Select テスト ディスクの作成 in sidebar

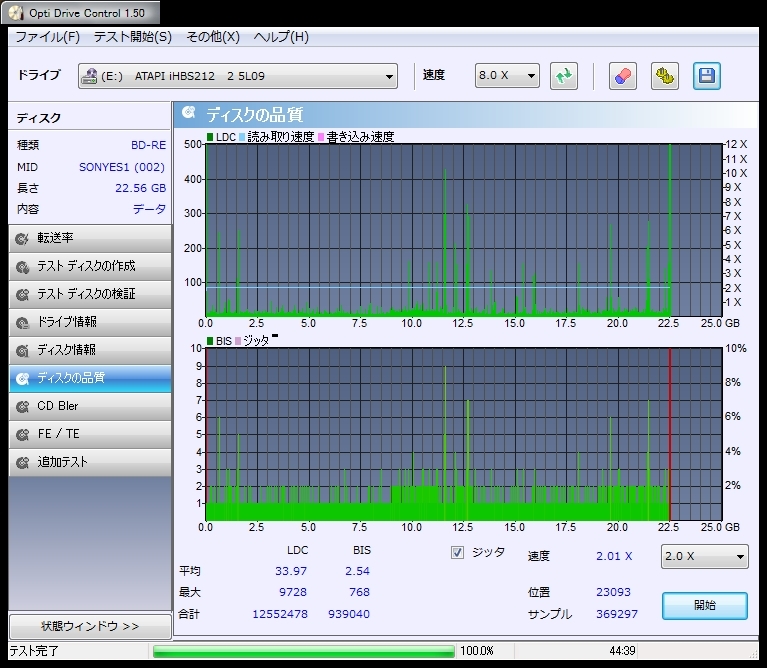(89, 266)
